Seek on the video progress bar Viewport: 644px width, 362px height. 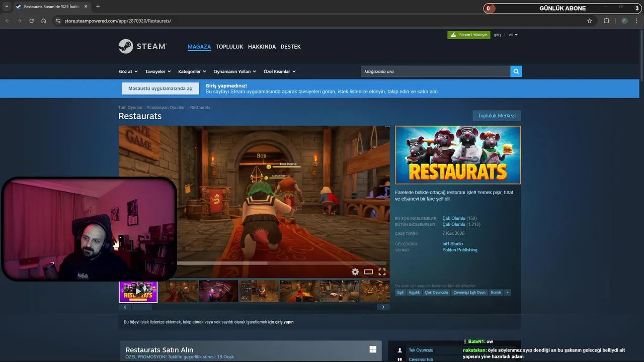[282, 263]
